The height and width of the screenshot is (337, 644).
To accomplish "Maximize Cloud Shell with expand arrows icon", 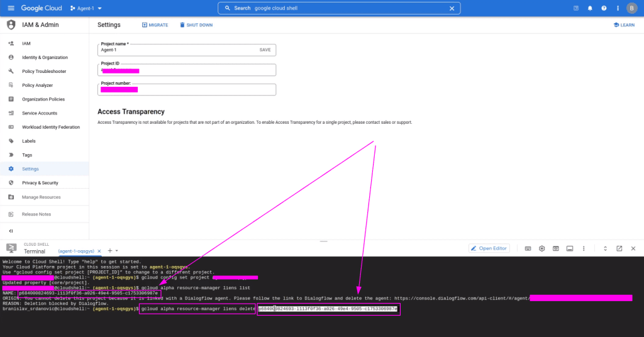I will (x=606, y=249).
